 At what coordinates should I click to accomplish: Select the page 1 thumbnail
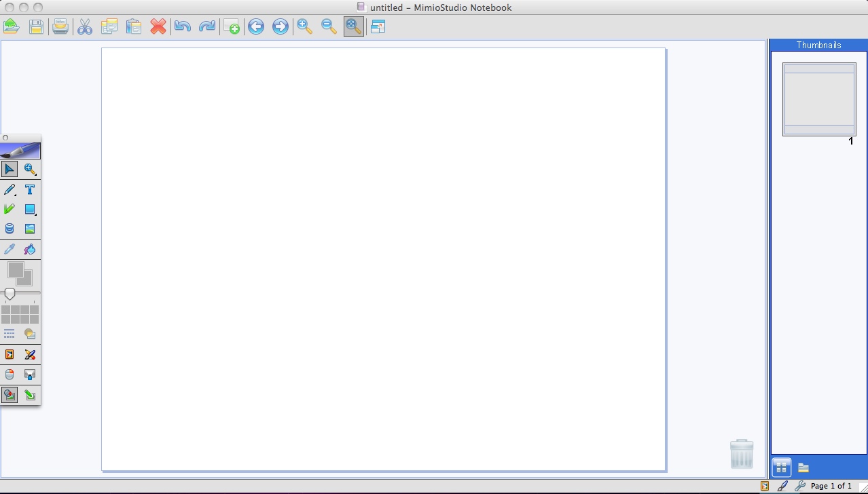click(818, 99)
